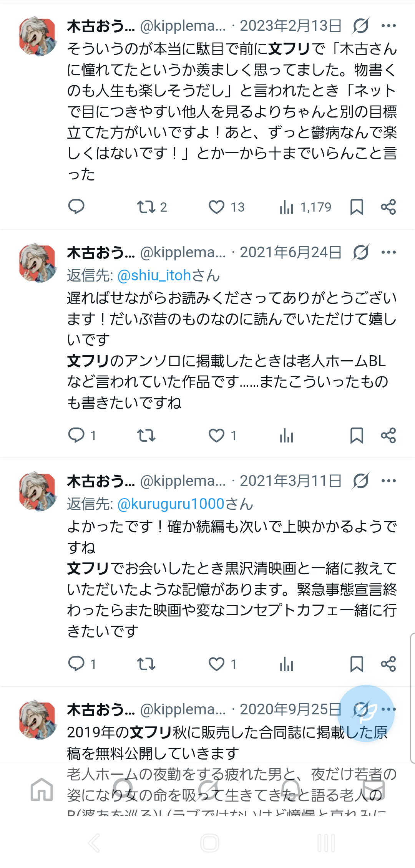The width and height of the screenshot is (415, 868).
Task: Like the 2021年6月24日 reply tweet
Action: (x=216, y=436)
